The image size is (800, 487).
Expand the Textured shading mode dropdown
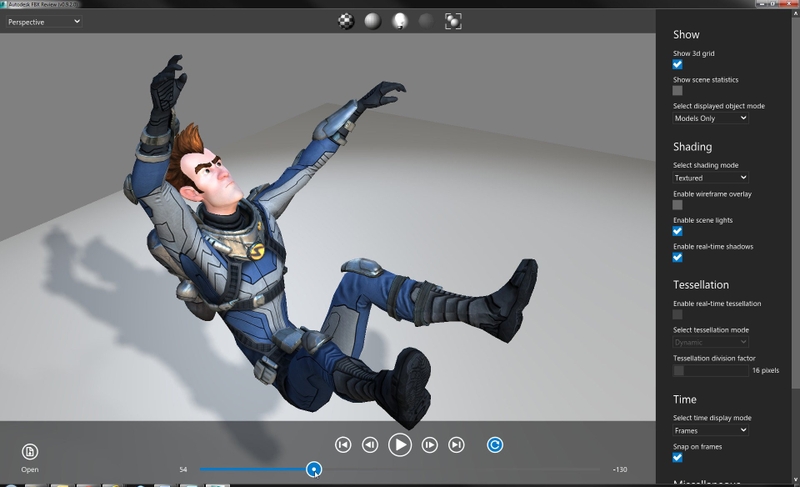click(x=711, y=178)
